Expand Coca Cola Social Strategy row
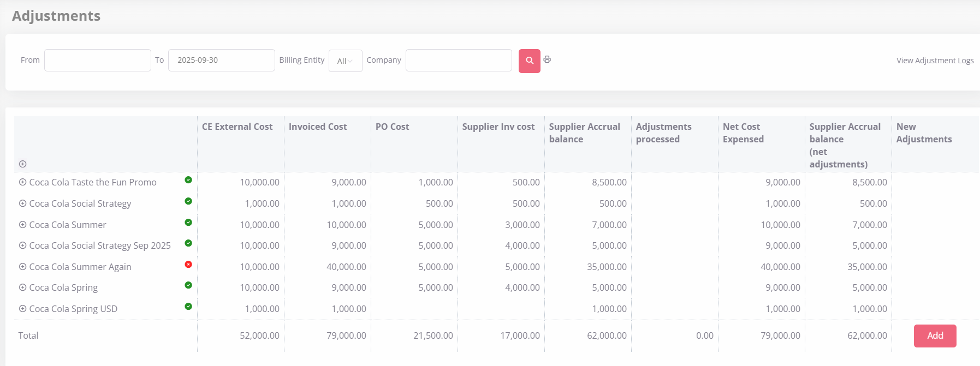The image size is (980, 366). click(x=22, y=203)
